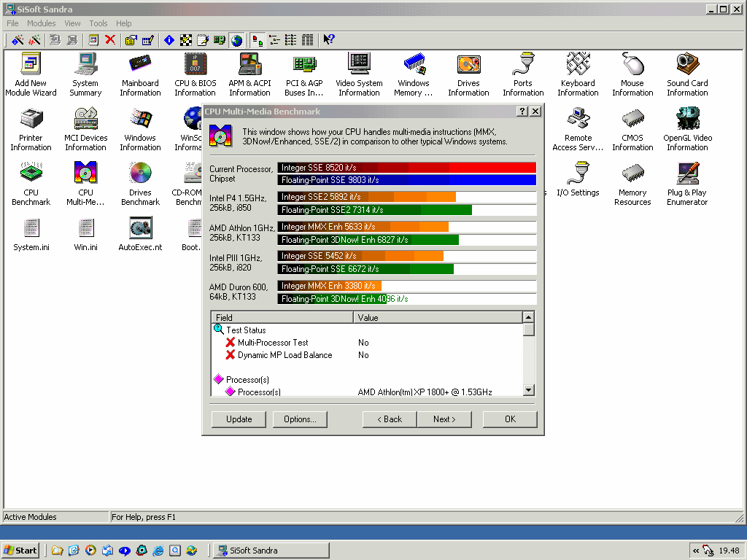The image size is (747, 560).
Task: Click the Windows Start button
Action: (20, 551)
